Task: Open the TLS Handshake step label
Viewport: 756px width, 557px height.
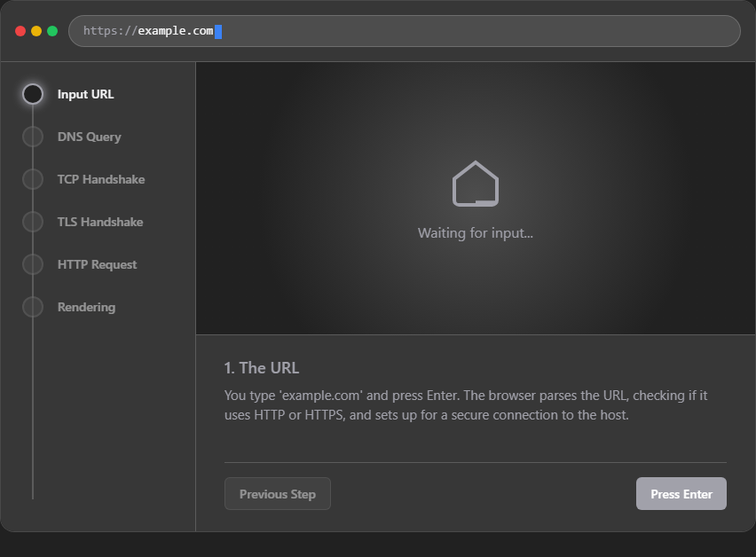Action: [100, 222]
